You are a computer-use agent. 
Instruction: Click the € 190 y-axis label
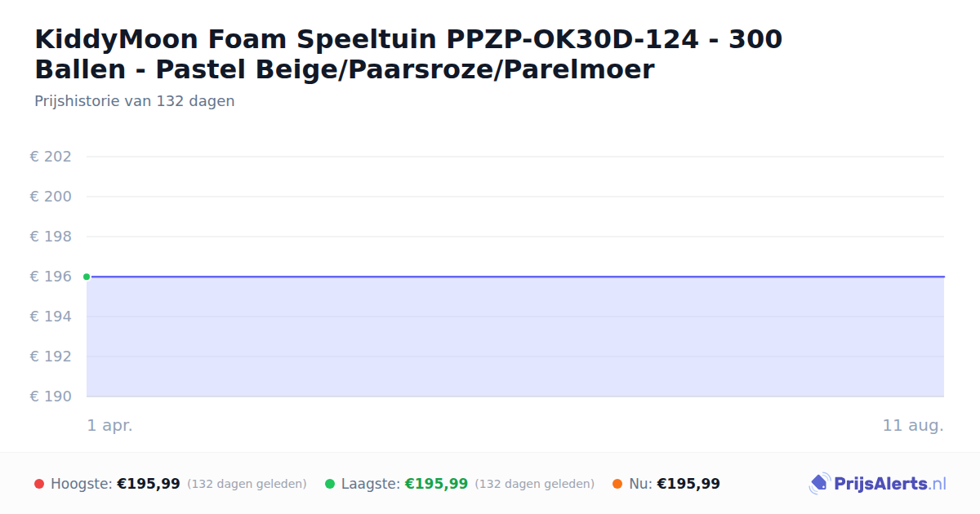51,397
